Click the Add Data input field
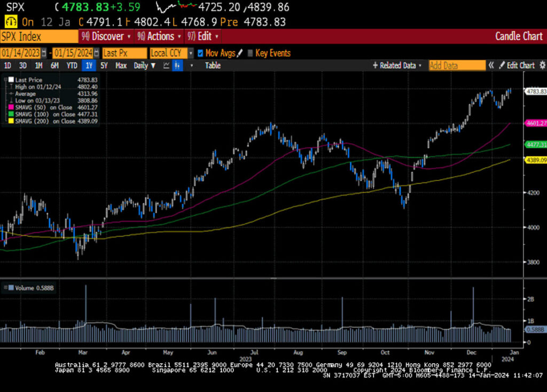The width and height of the screenshot is (547, 392). tap(457, 66)
